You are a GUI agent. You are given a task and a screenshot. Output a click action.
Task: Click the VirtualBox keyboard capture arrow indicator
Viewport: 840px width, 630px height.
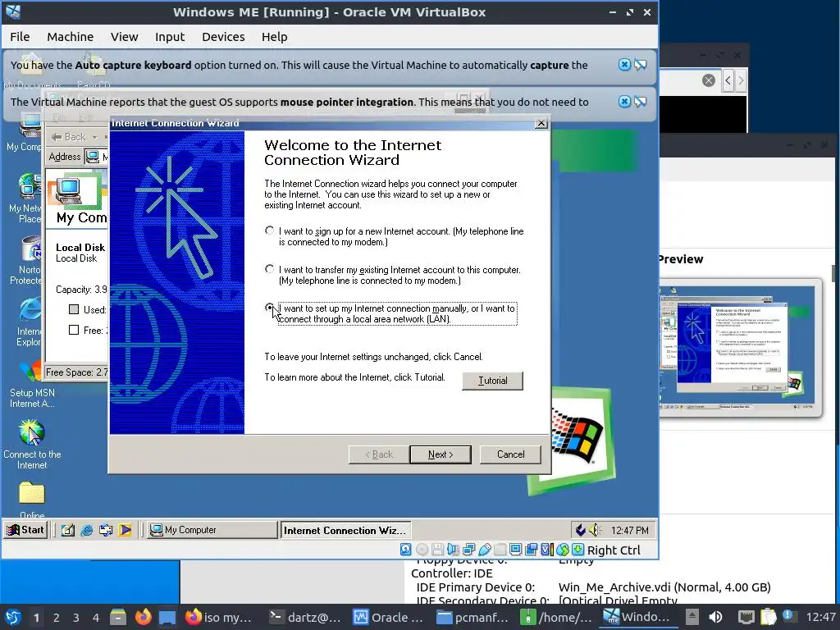tap(578, 550)
